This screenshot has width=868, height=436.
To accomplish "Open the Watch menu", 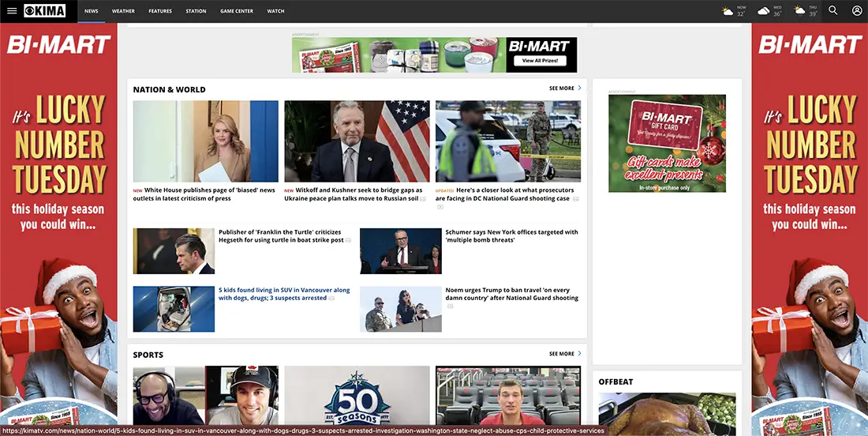I will tap(275, 11).
